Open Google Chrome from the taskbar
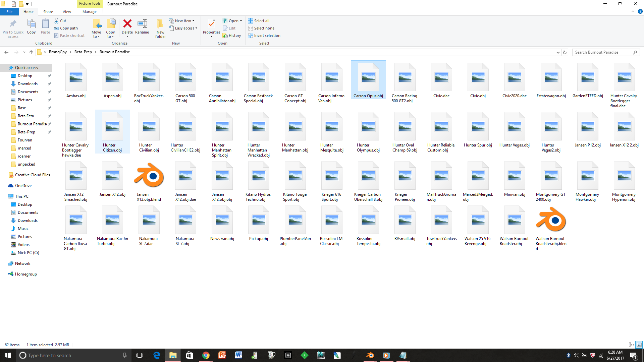 coord(206,355)
